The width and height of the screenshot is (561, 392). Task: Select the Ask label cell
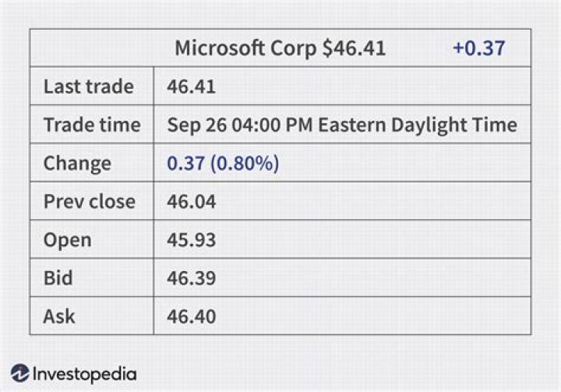pos(59,316)
